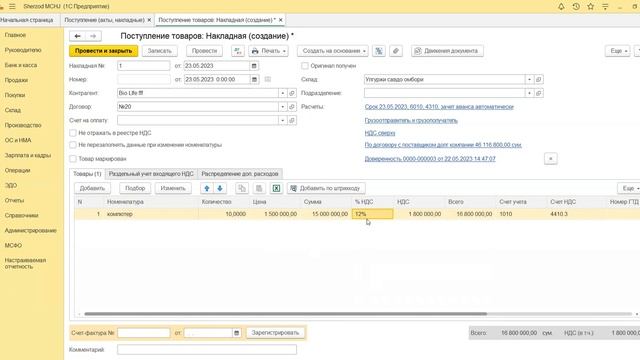Click the paperclip attachments icon
Image resolution: width=640 pixels, height=360 pixels.
tap(396, 51)
